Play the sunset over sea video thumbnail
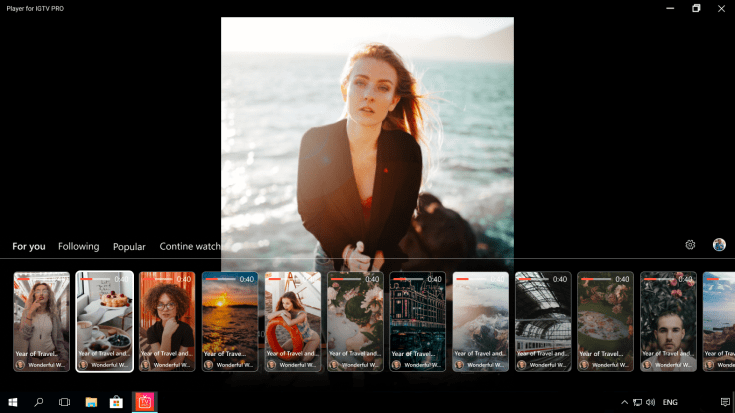This screenshot has width=735, height=413. pos(230,321)
